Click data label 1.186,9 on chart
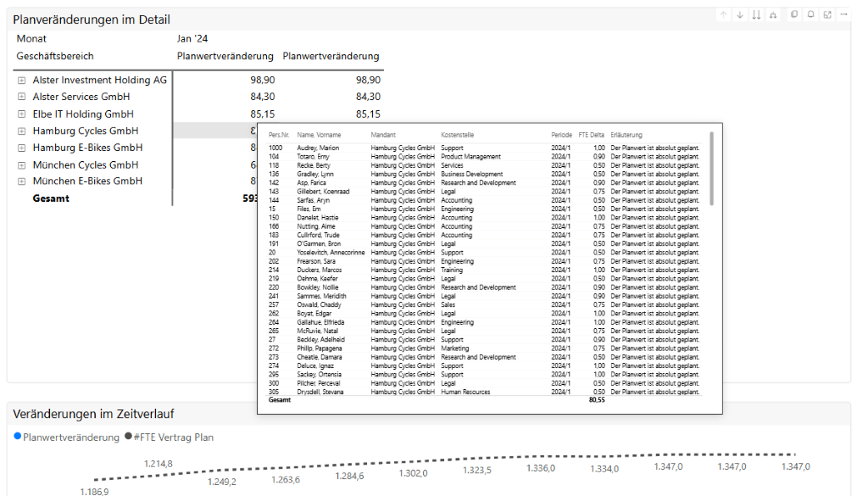The height and width of the screenshot is (496, 868). (x=94, y=492)
